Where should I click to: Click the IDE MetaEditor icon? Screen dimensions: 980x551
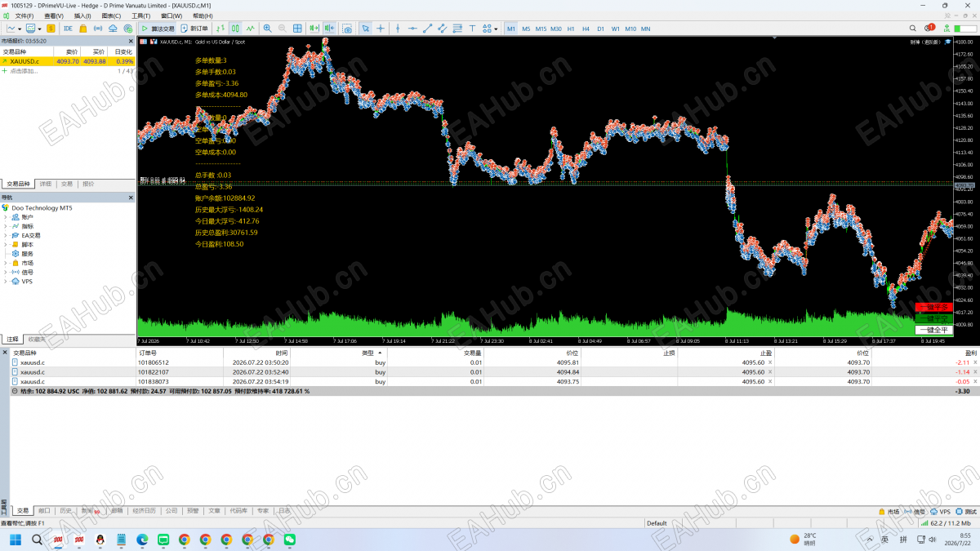pos(68,29)
